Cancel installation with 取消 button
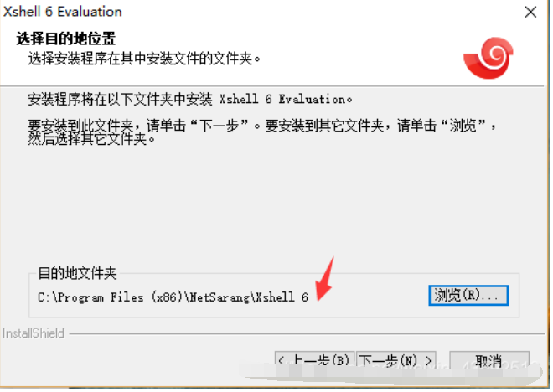Viewport: 553px width, 392px height. click(489, 361)
